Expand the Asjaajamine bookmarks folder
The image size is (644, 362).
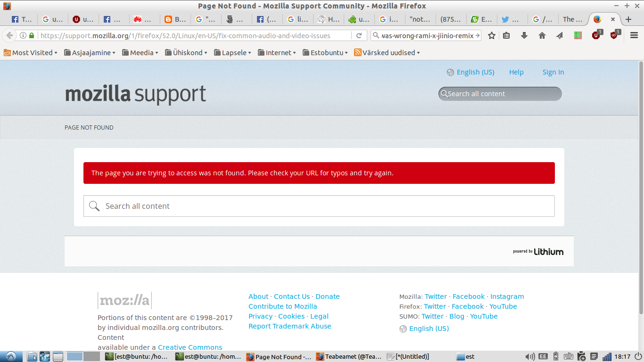click(90, 53)
